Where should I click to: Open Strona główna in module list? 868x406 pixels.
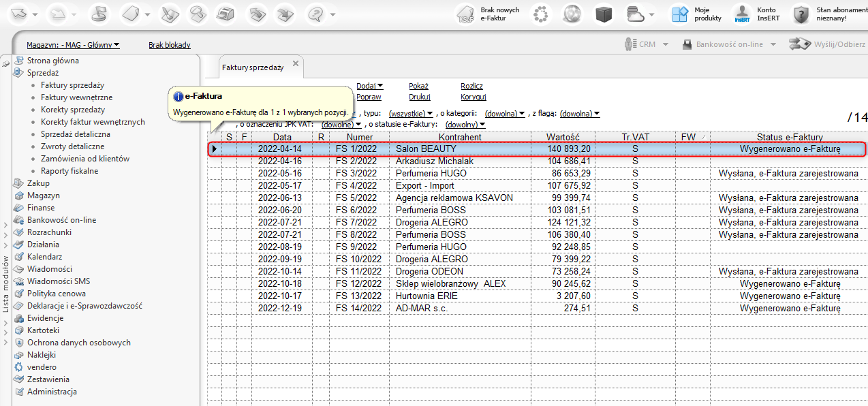tap(53, 61)
